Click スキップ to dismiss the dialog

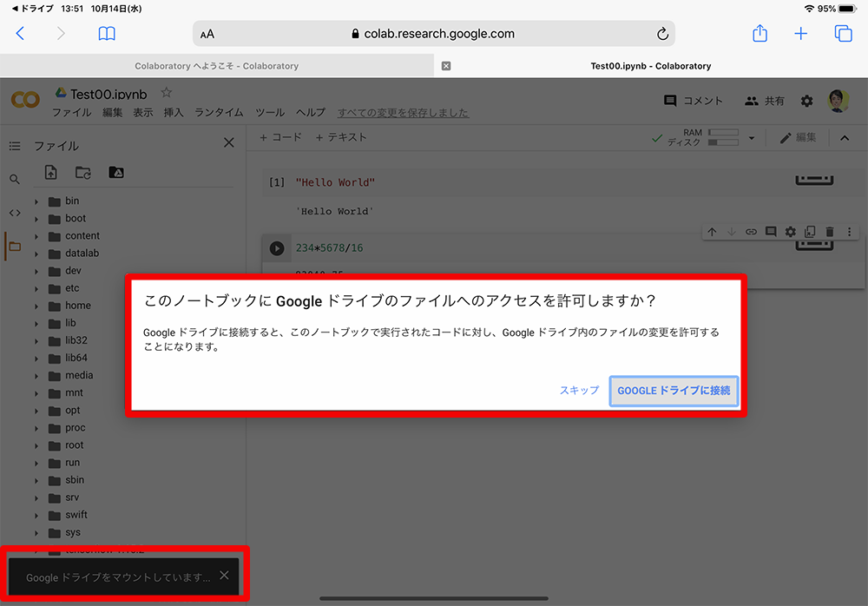pyautogui.click(x=578, y=391)
